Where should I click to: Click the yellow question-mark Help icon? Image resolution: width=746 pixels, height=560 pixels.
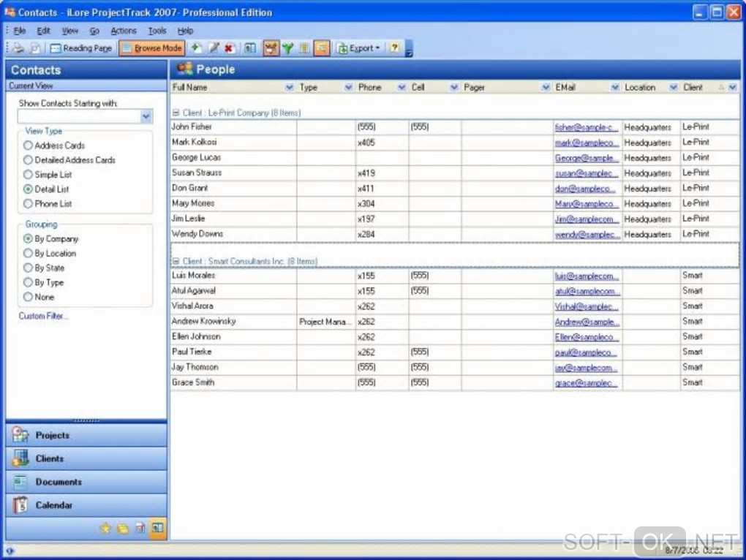[x=394, y=48]
